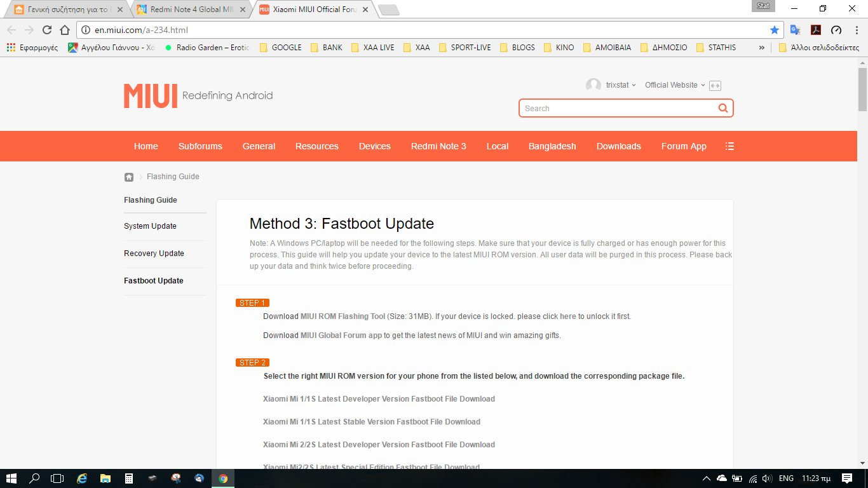The height and width of the screenshot is (488, 868).
Task: Show hidden system tray icons
Action: [x=707, y=478]
